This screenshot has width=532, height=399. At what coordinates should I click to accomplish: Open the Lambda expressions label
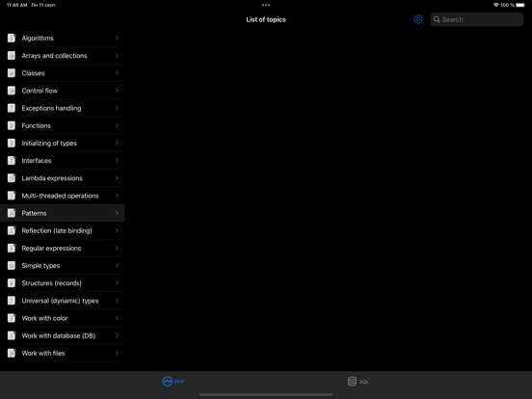click(52, 178)
